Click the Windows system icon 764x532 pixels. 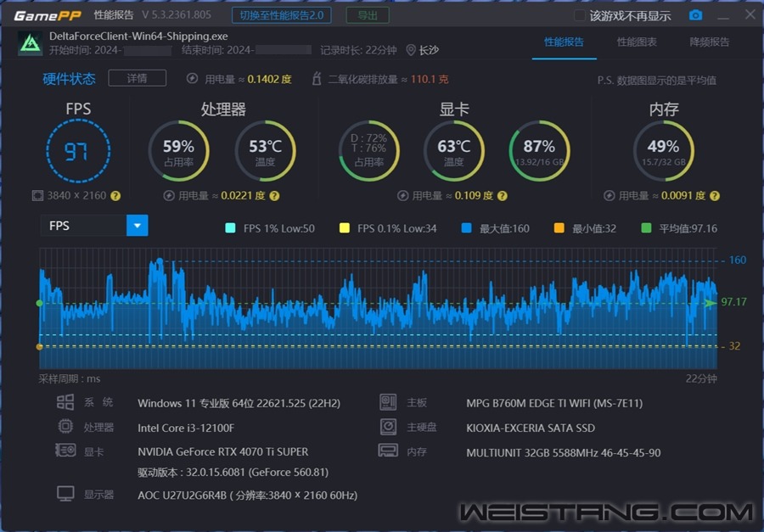65,402
